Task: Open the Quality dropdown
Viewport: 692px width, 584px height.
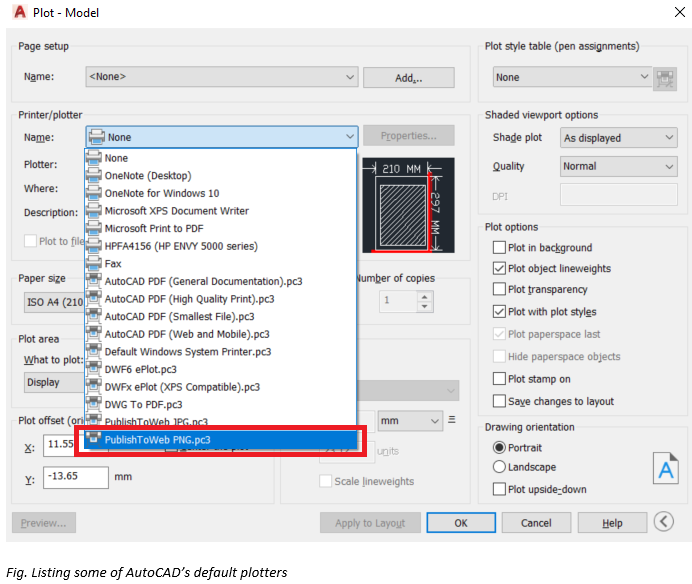Action: click(x=617, y=167)
